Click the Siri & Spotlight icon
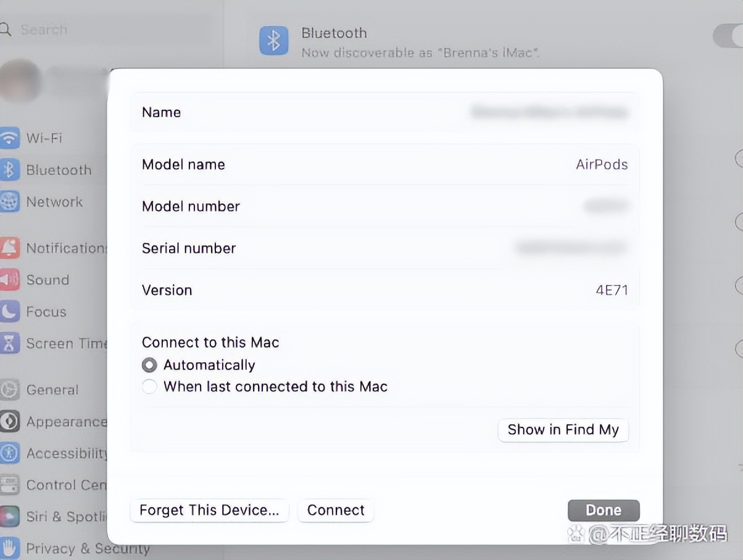The height and width of the screenshot is (560, 743). tap(9, 516)
